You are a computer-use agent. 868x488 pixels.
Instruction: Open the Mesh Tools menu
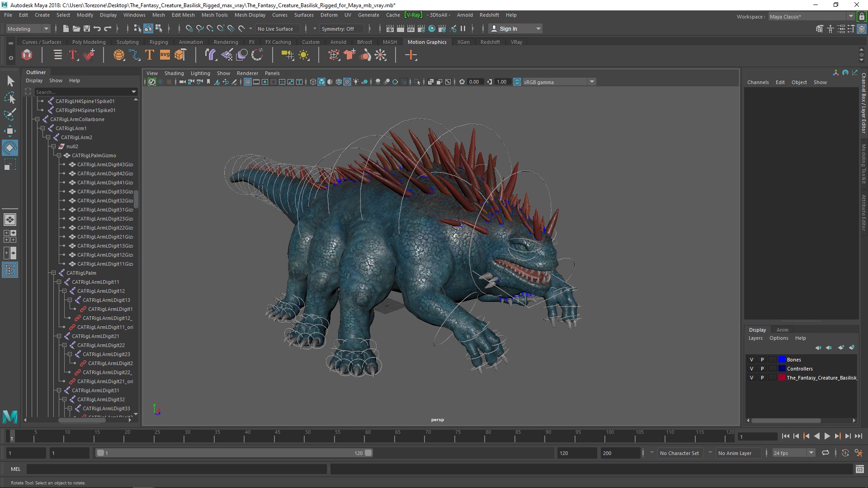coord(214,15)
